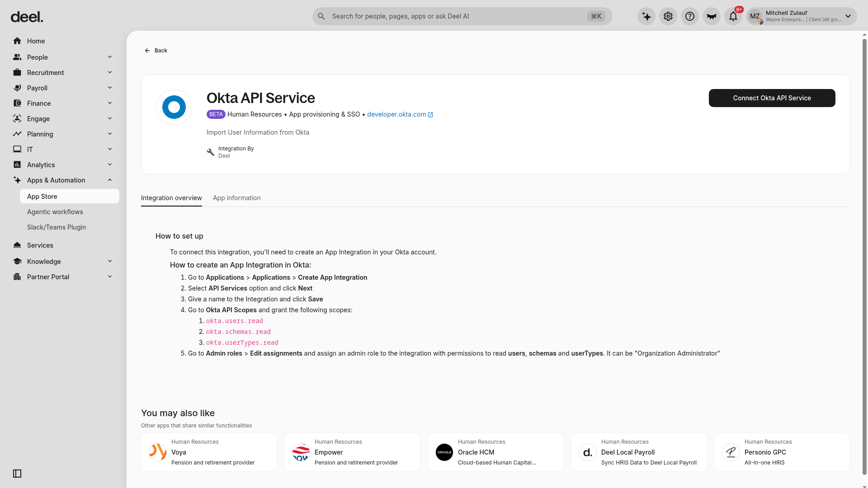
Task: Click the Home house icon
Action: pos(17,41)
